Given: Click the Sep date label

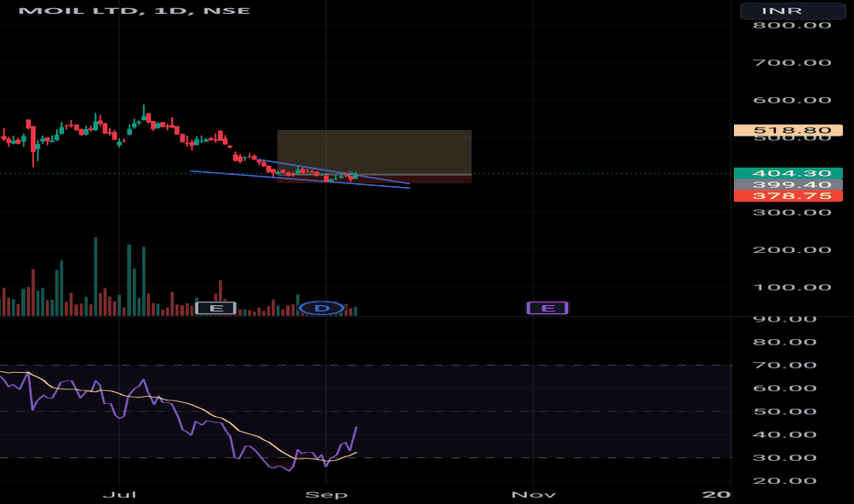Looking at the screenshot, I should click(x=326, y=494).
